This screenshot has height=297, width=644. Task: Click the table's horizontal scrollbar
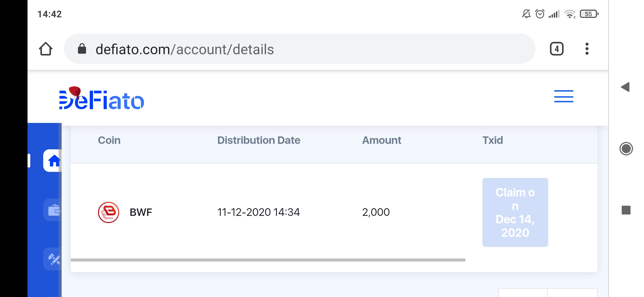click(x=268, y=260)
